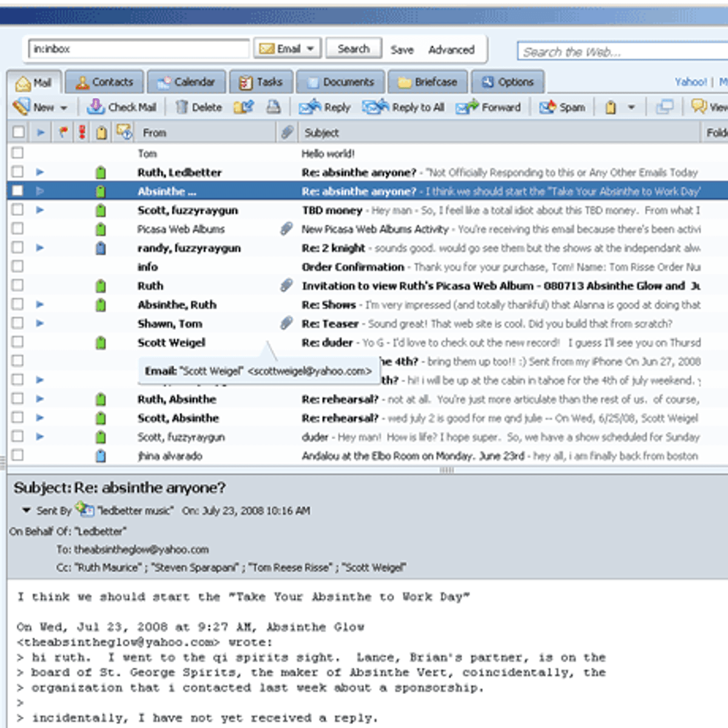Tick the checkbox for Tom's Hello world email

[18, 153]
